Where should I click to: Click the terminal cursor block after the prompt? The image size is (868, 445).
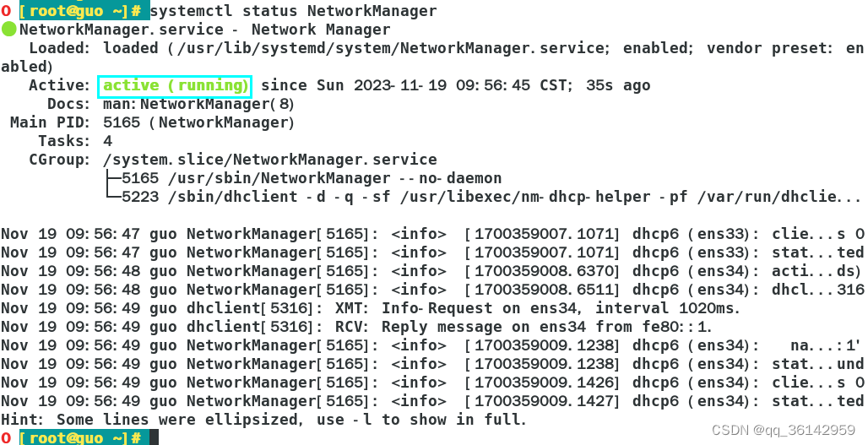(x=154, y=437)
